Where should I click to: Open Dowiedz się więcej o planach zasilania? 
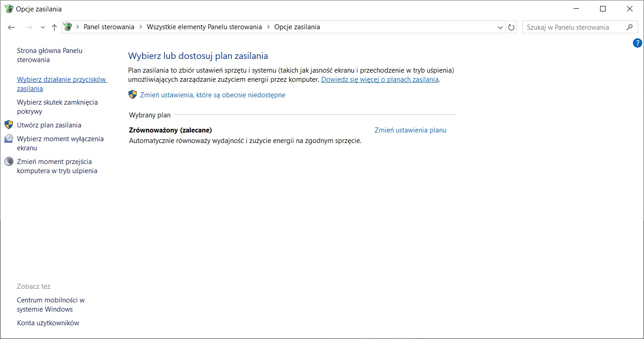[380, 79]
